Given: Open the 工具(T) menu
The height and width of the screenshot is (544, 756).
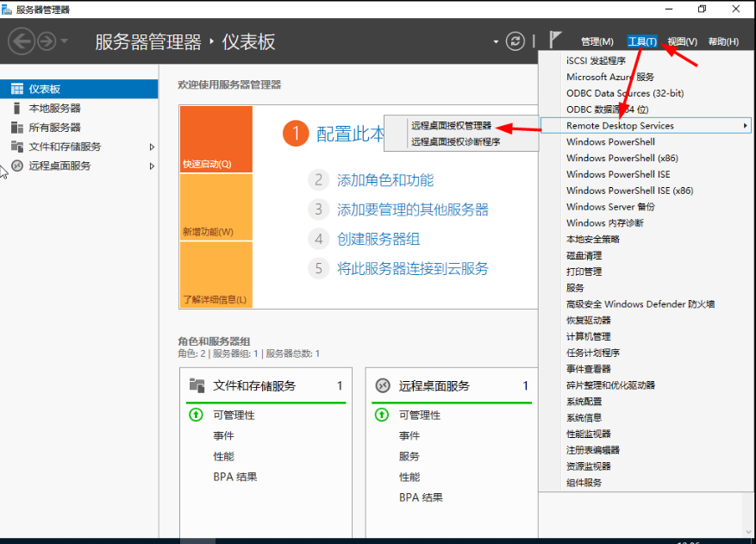Looking at the screenshot, I should click(x=642, y=41).
